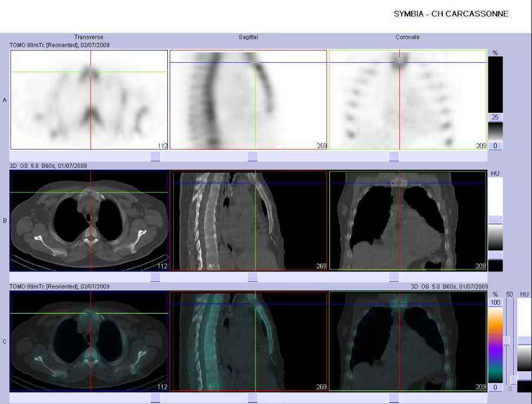Click the 0 lower percent value in row C
Image resolution: width=532 pixels, height=404 pixels.
coord(496,388)
